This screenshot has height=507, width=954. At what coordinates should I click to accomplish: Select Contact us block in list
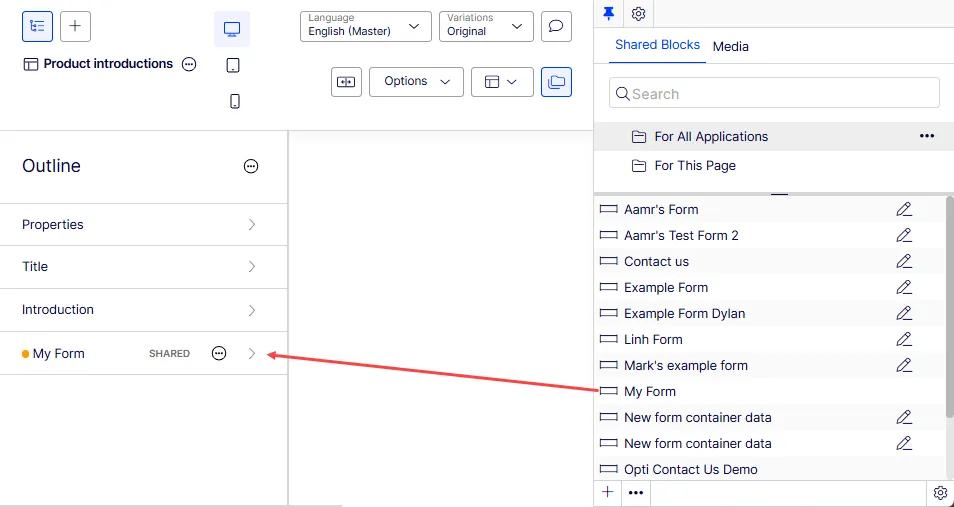[x=656, y=262]
